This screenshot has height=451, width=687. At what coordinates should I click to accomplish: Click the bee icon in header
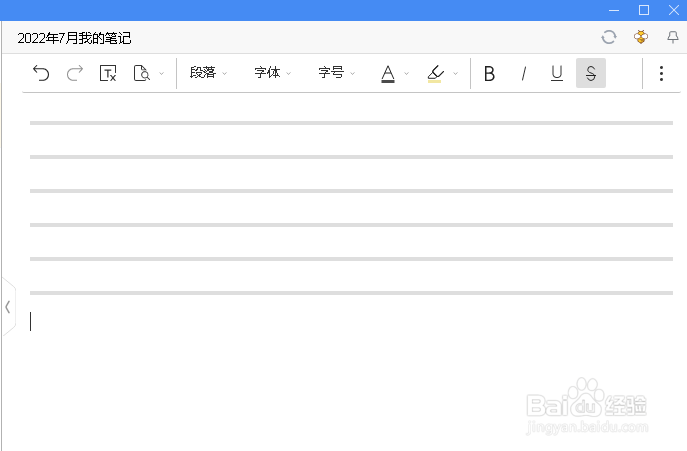(x=641, y=37)
